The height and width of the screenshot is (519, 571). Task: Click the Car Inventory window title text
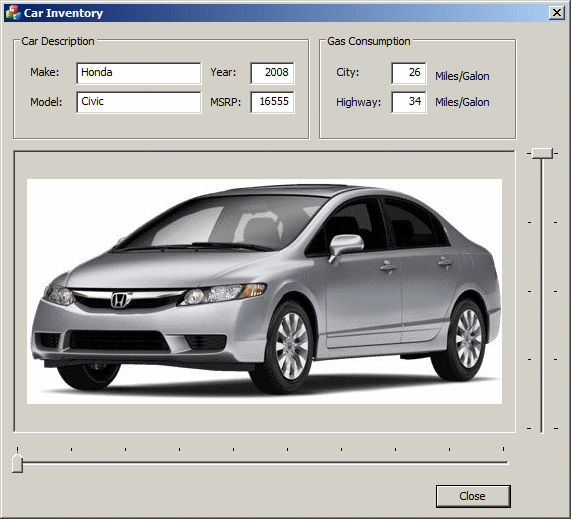tap(63, 13)
